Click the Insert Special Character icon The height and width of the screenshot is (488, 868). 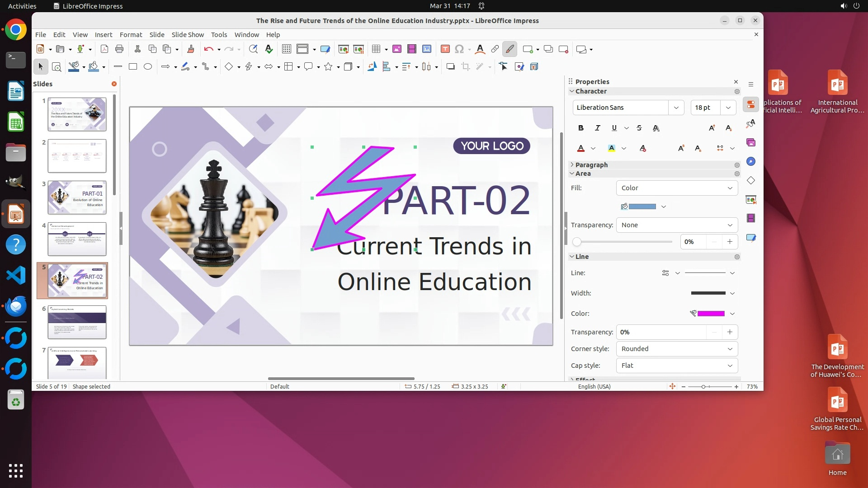tap(459, 49)
